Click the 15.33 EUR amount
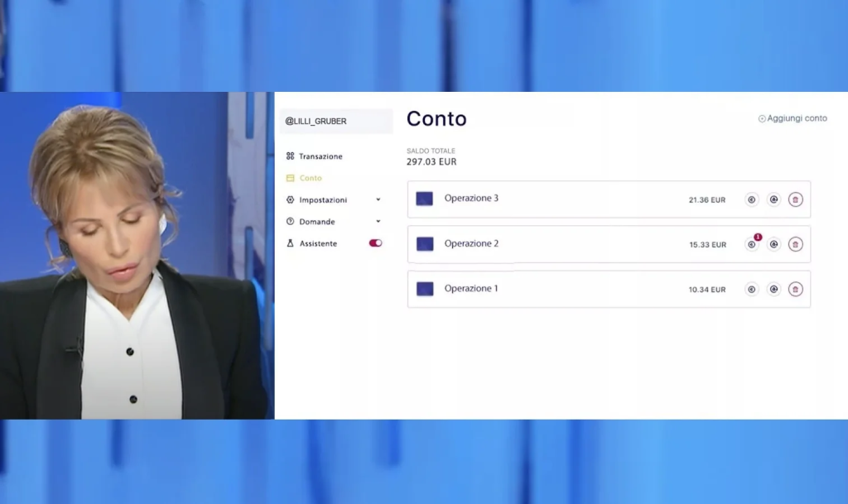The width and height of the screenshot is (848, 504). (707, 245)
